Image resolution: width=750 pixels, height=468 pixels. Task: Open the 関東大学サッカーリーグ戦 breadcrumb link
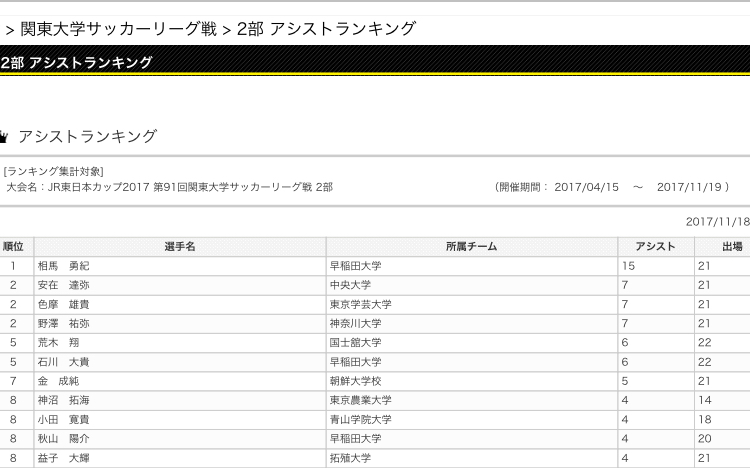click(119, 30)
